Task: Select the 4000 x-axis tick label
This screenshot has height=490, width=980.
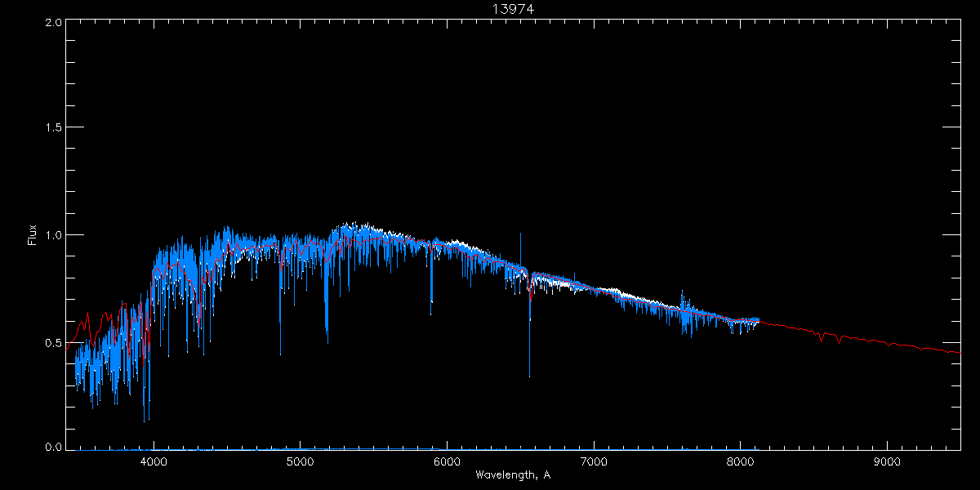Action: click(154, 461)
